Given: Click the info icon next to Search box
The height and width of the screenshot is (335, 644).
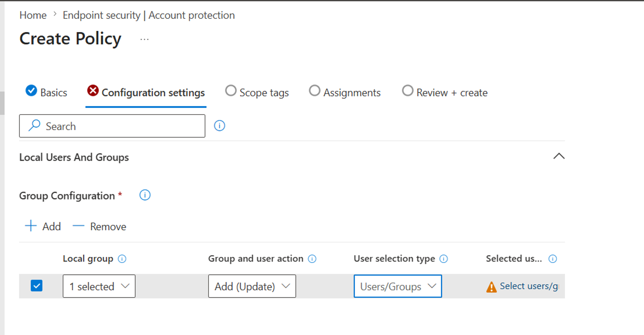Looking at the screenshot, I should [x=219, y=126].
